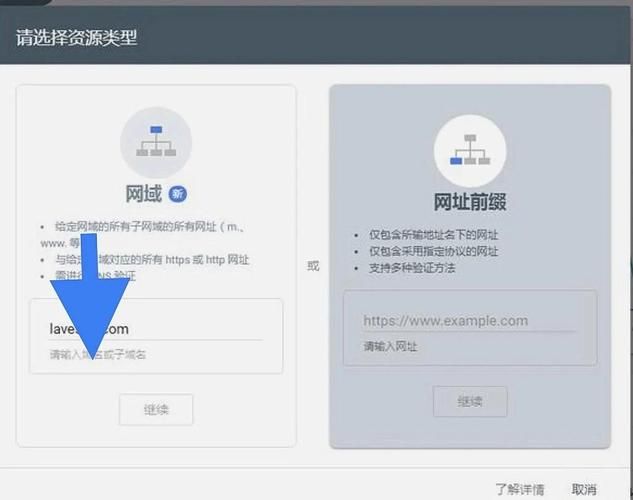Focus the https://www.example.com URL input field
This screenshot has width=633, height=500.
click(469, 321)
